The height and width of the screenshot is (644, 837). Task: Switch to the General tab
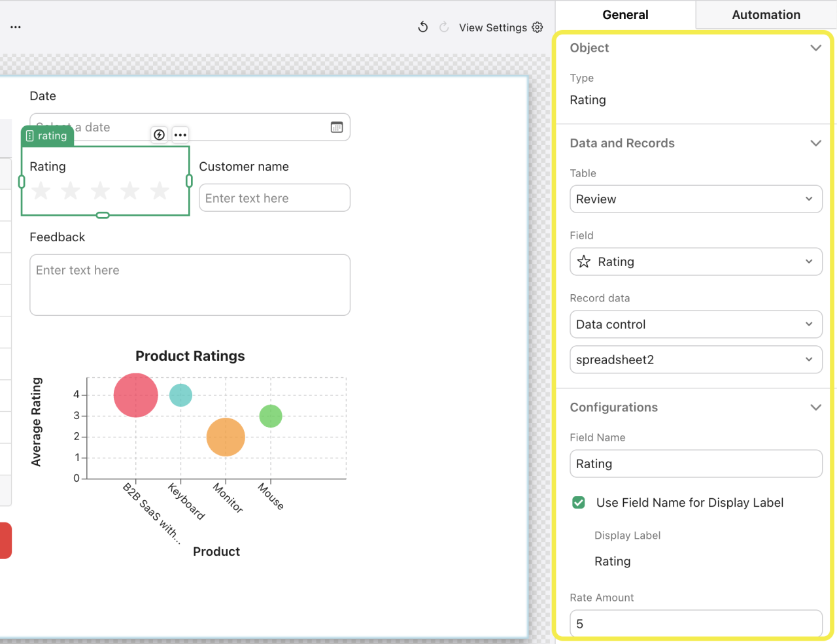coord(625,14)
